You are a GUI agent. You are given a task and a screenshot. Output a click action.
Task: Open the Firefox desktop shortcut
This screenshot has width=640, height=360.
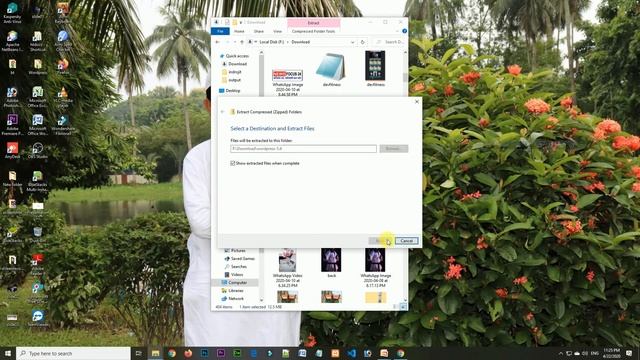[x=62, y=66]
